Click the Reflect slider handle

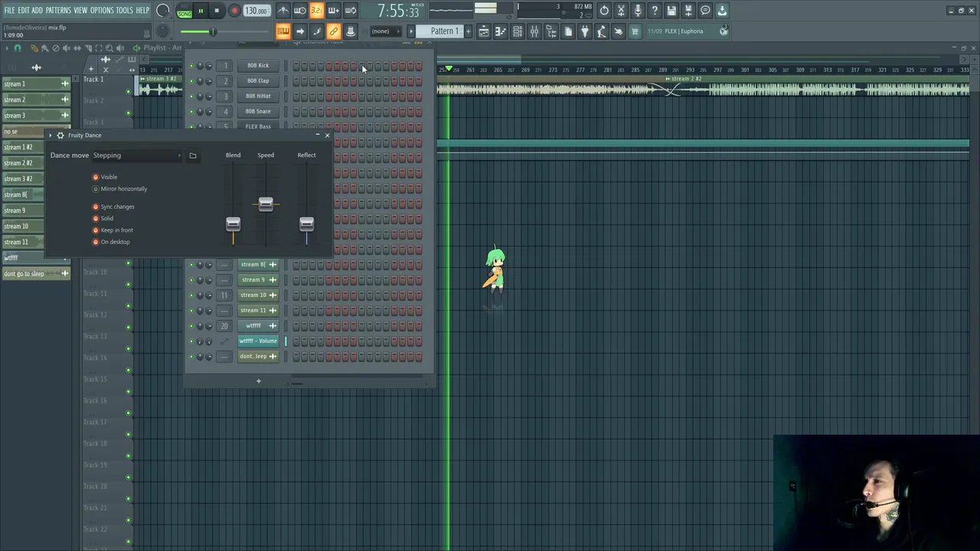pyautogui.click(x=306, y=224)
